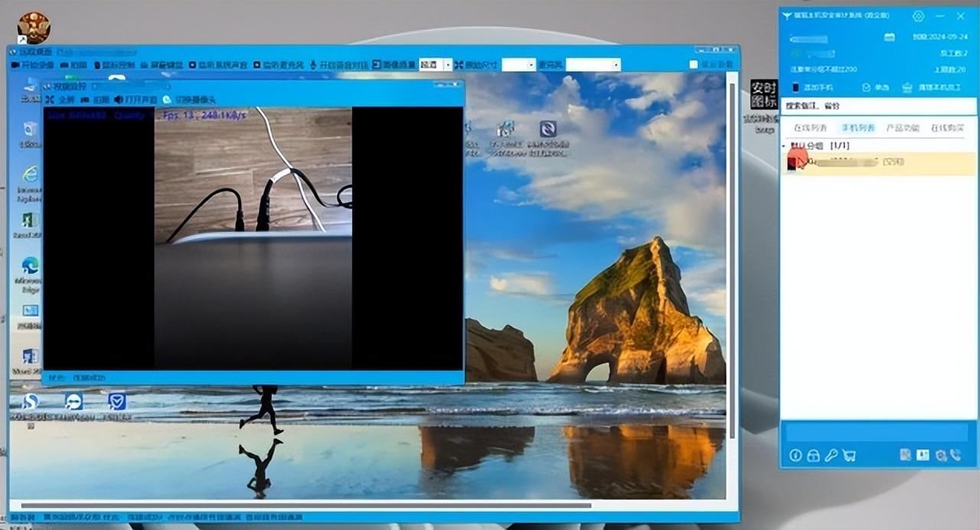This screenshot has width=980, height=530.
Task: Switch to the 产品功能 tab
Action: pos(902,128)
